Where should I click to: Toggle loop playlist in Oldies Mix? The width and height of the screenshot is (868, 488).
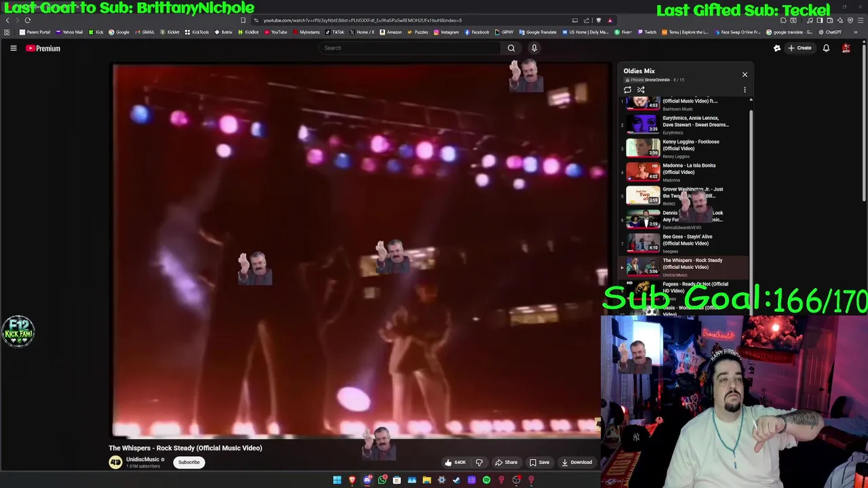(627, 89)
